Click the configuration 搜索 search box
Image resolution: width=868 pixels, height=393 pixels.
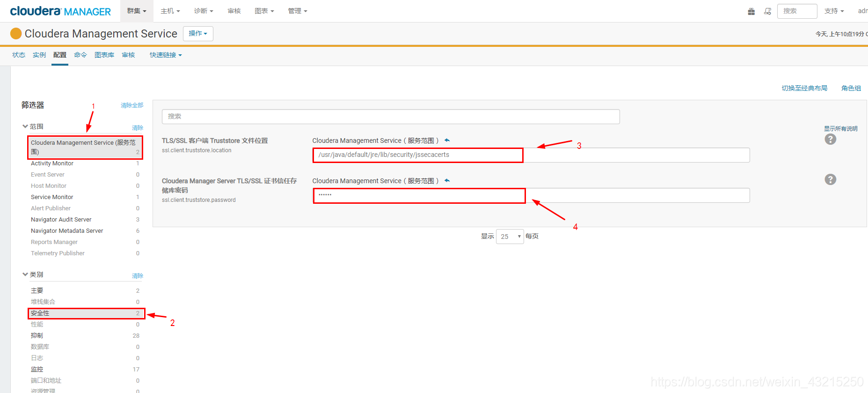point(391,117)
